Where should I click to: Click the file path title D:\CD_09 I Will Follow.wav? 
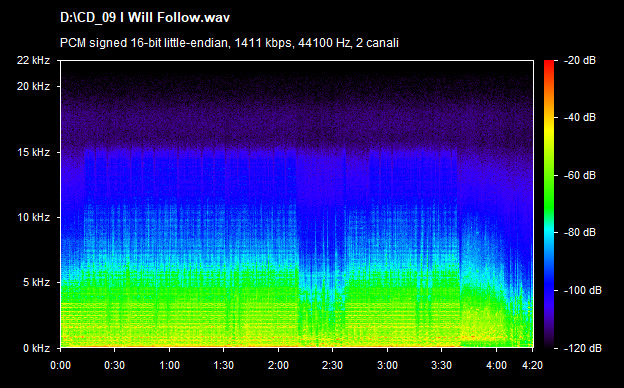click(x=145, y=18)
